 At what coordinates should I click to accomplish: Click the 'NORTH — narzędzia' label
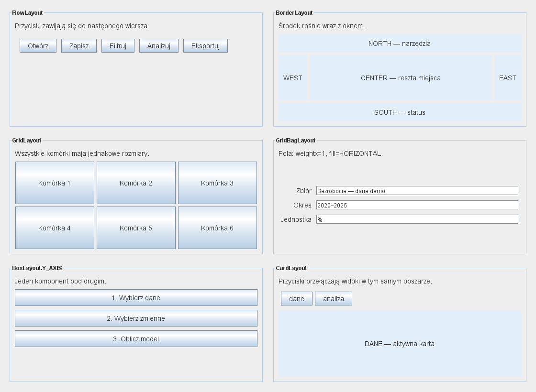tap(400, 44)
